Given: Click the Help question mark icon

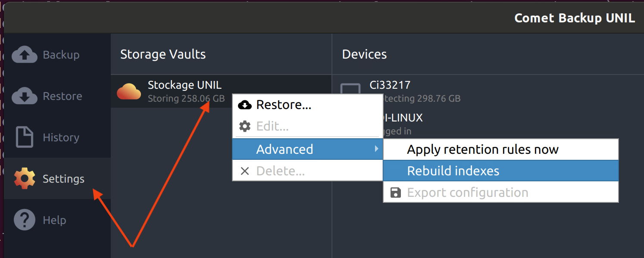Looking at the screenshot, I should pos(25,220).
